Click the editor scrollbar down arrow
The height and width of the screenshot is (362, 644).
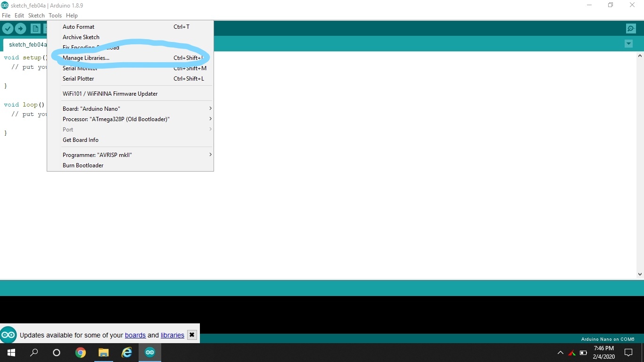[x=640, y=274]
